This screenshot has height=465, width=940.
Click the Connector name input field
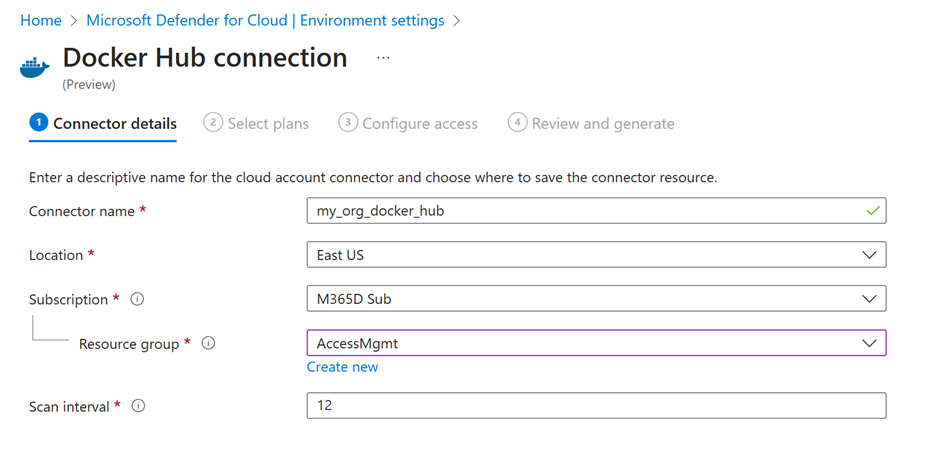coord(585,211)
